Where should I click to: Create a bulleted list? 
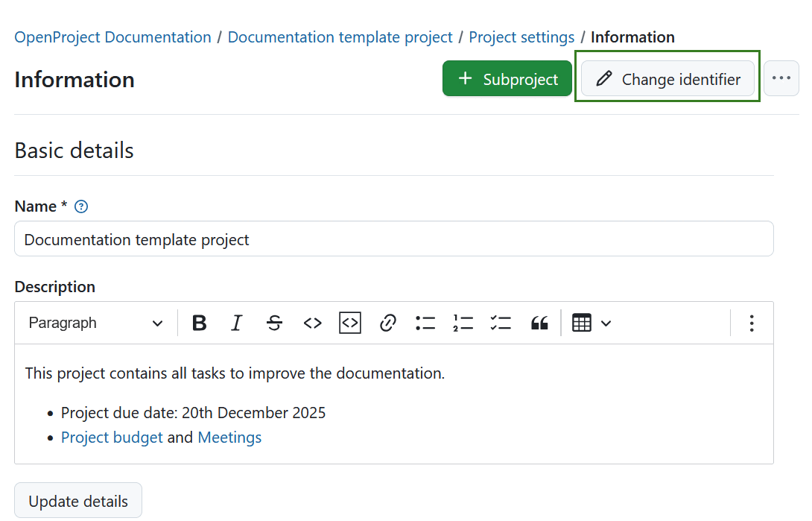[x=425, y=323]
